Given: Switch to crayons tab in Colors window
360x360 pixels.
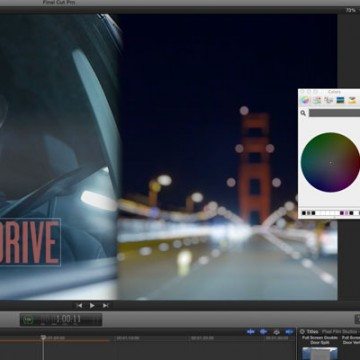Looking at the screenshot, I should [x=352, y=100].
